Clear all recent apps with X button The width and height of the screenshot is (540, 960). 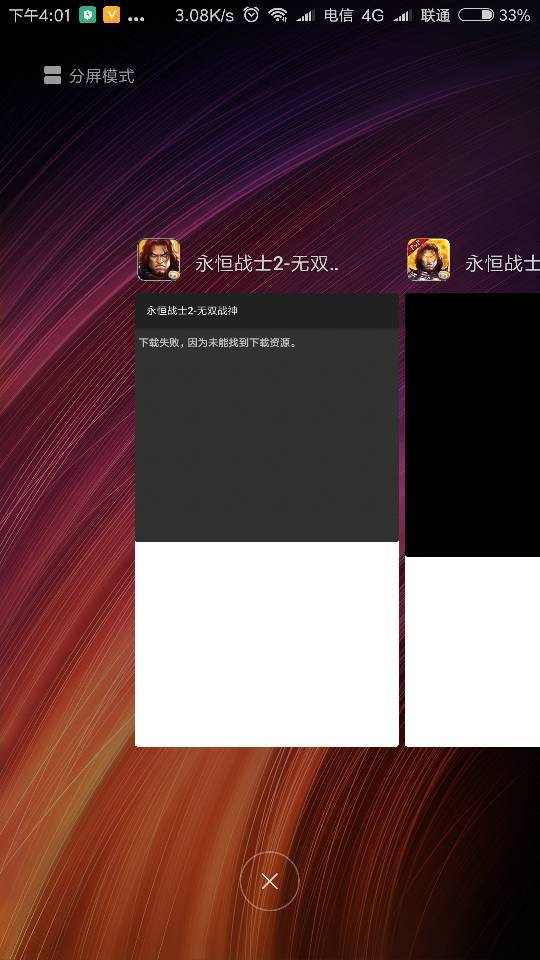(269, 881)
